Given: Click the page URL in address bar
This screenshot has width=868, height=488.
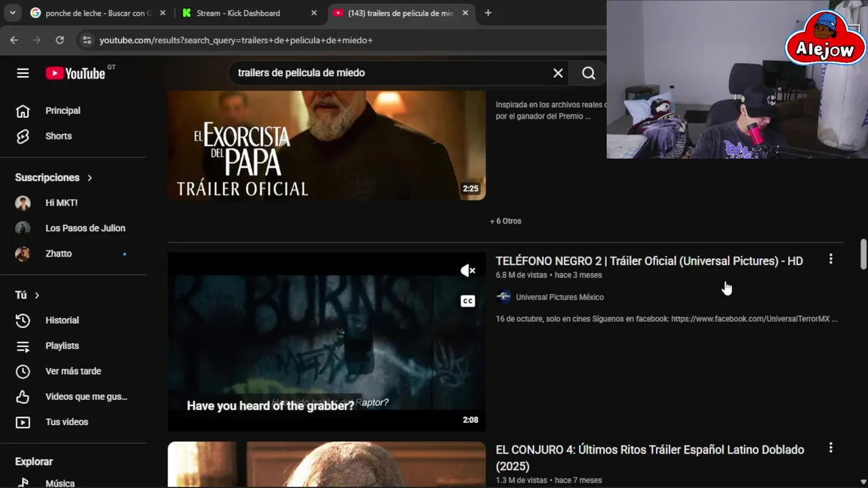Looking at the screenshot, I should pos(236,40).
